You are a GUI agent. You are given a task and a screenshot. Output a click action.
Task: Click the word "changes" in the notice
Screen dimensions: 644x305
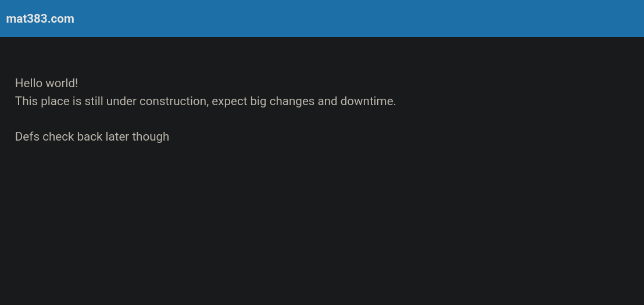tap(291, 101)
